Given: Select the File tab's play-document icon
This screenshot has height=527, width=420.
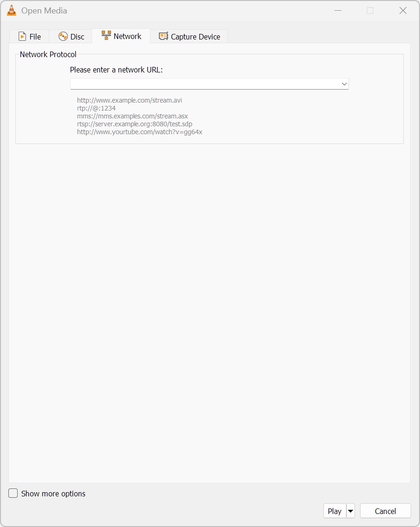Looking at the screenshot, I should (x=22, y=36).
